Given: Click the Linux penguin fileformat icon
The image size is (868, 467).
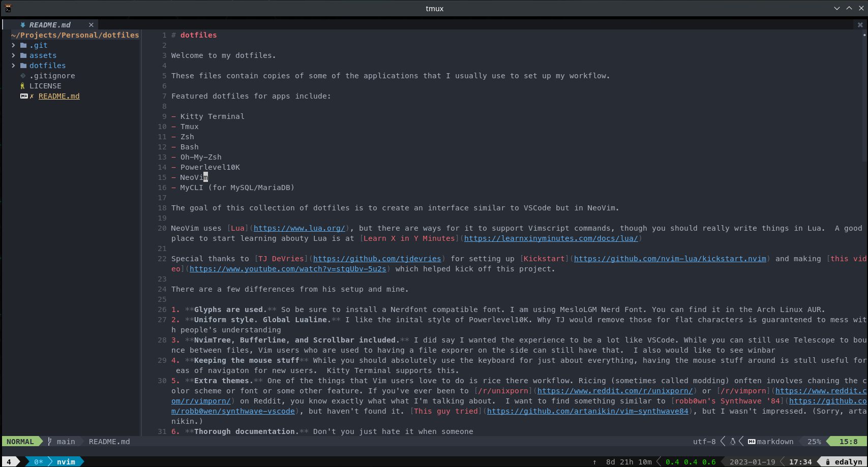Looking at the screenshot, I should pos(733,442).
